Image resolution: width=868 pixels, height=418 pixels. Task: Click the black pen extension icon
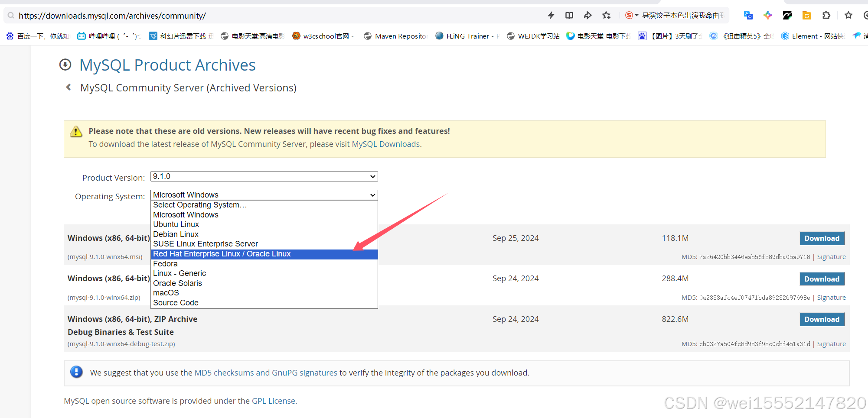click(x=787, y=16)
